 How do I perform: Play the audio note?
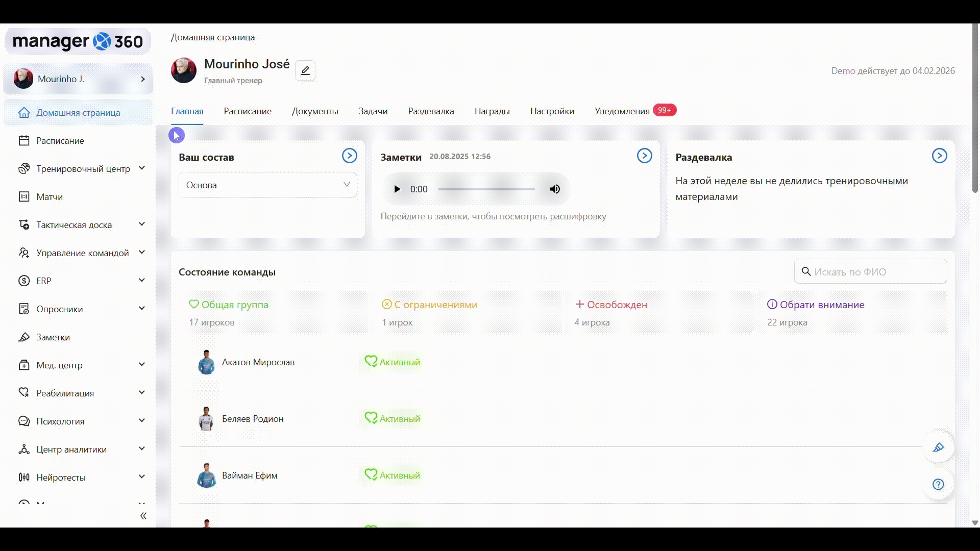397,189
